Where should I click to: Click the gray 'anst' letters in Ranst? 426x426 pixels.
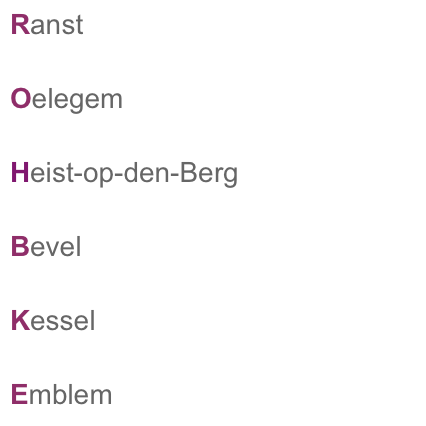click(x=57, y=25)
